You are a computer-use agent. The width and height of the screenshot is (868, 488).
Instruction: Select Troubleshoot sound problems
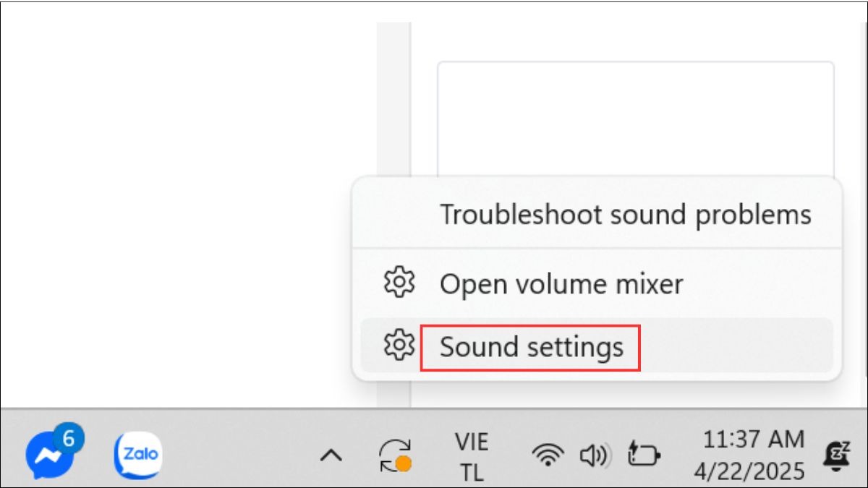tap(626, 215)
